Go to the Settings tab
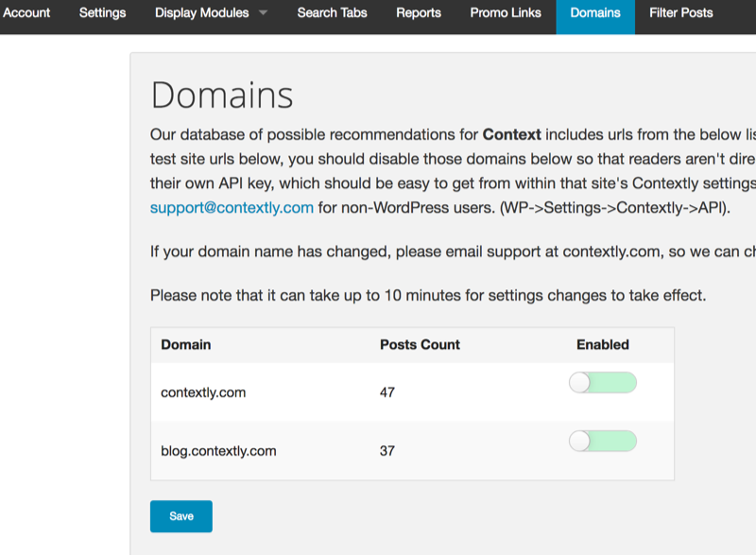 (x=102, y=13)
